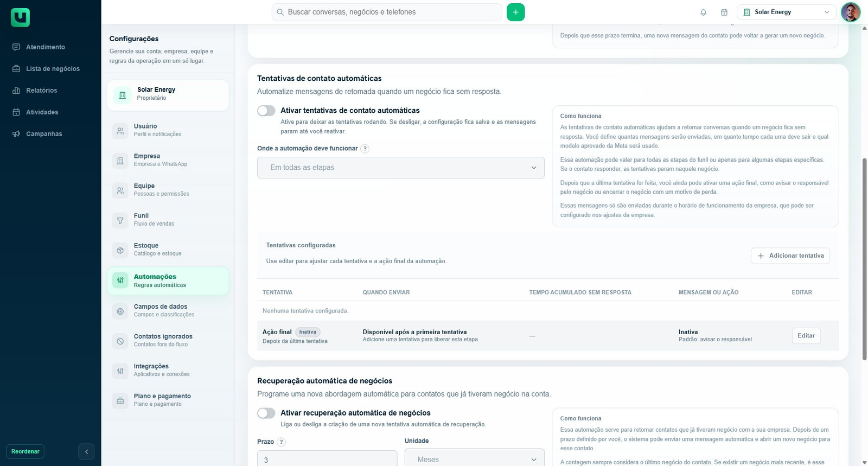
Task: Select the Solar Energy Proprietário card
Action: pyautogui.click(x=168, y=95)
